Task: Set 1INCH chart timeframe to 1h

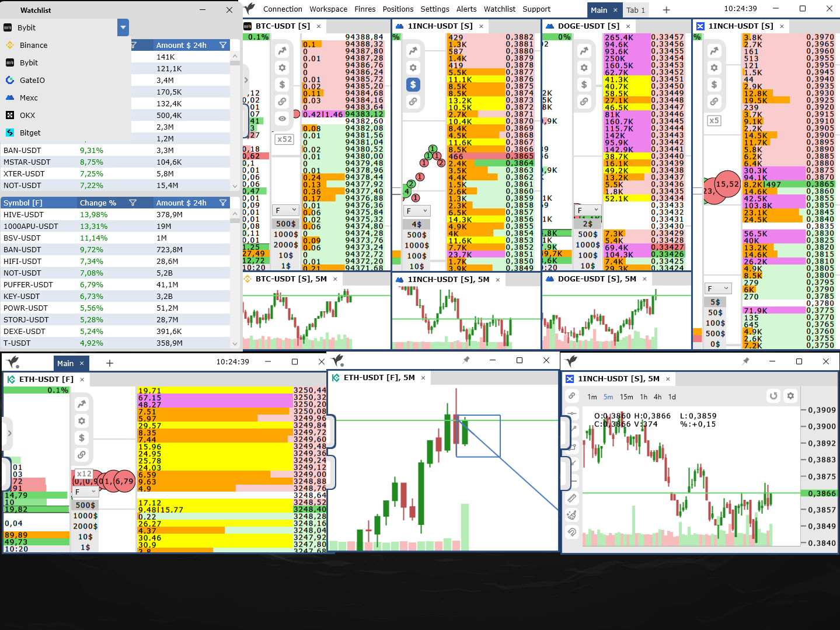Action: 643,396
